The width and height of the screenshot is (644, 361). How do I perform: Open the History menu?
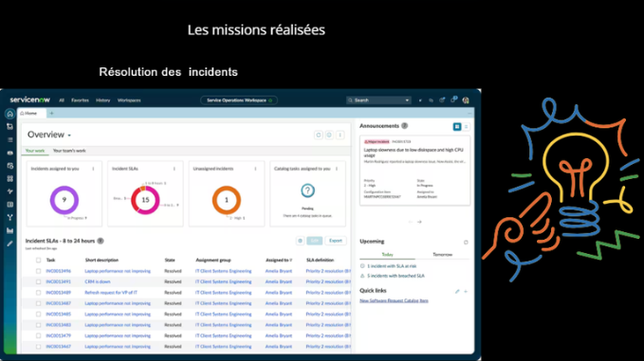(x=103, y=100)
